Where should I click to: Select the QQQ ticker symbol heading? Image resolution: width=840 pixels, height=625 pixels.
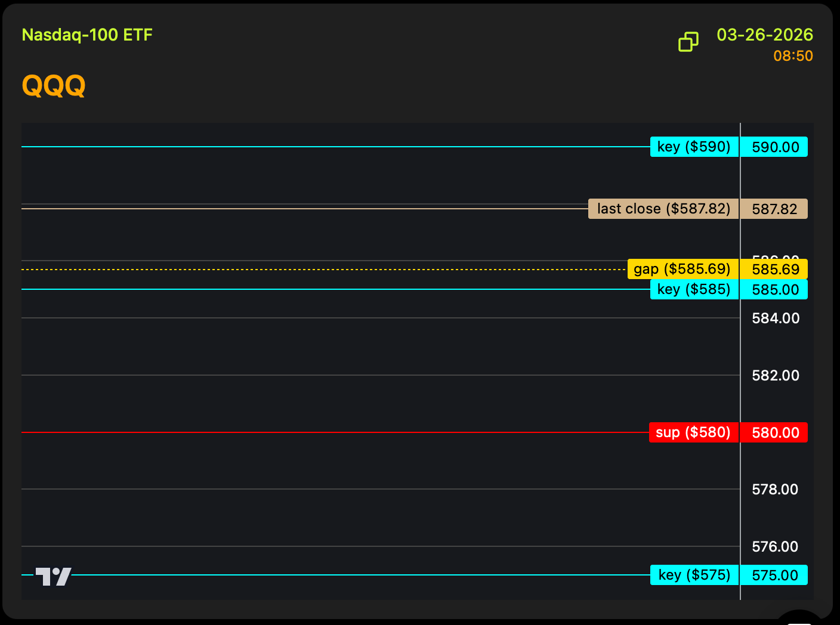(54, 85)
